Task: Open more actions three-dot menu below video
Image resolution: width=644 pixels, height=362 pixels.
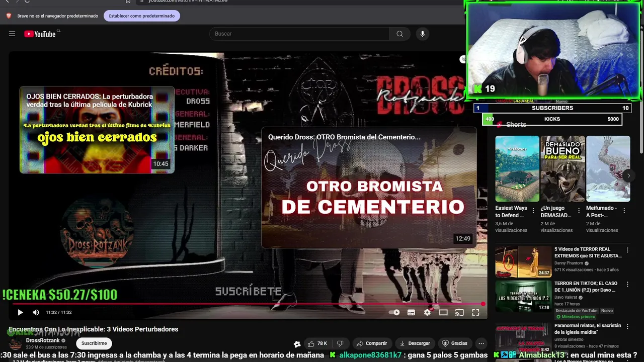Action: [x=481, y=343]
